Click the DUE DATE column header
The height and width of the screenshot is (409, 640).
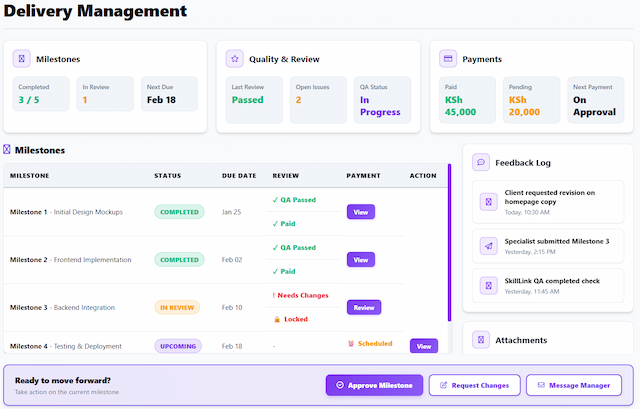click(239, 176)
